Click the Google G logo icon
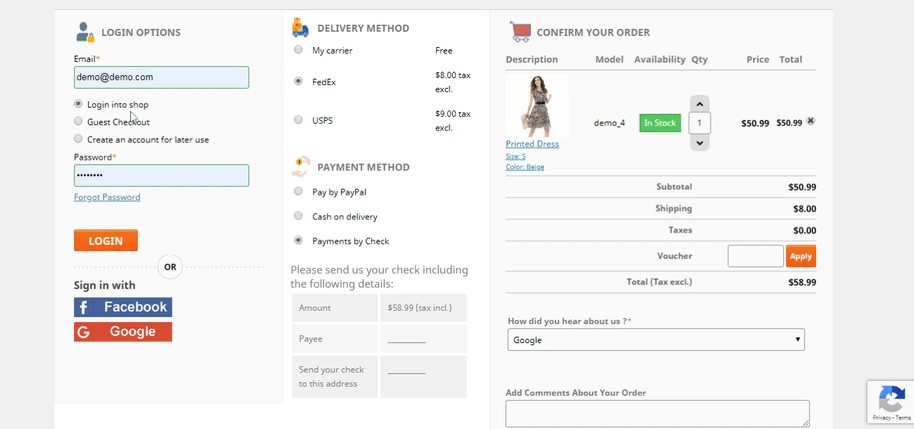 [x=83, y=332]
